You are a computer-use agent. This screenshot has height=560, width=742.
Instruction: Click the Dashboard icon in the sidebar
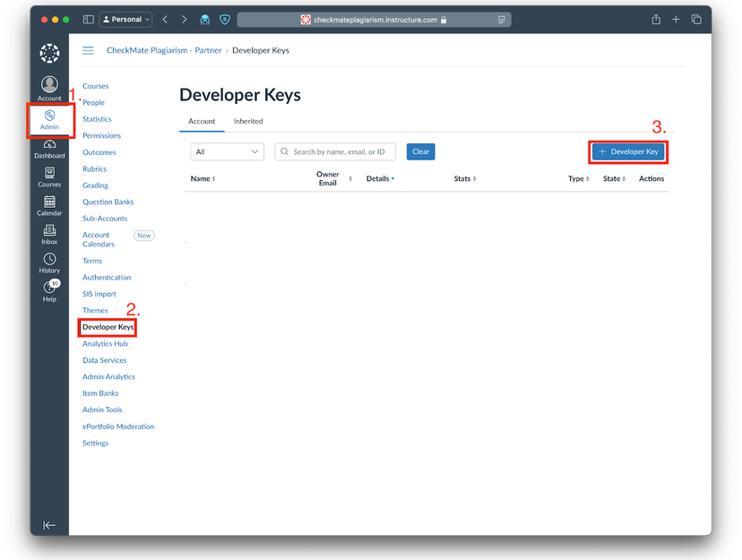tap(49, 143)
